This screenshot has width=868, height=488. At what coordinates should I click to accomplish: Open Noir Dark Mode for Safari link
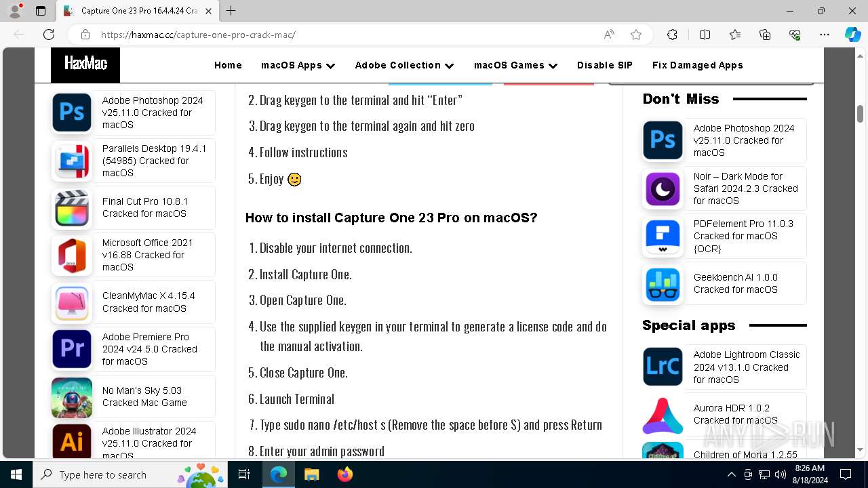point(746,188)
